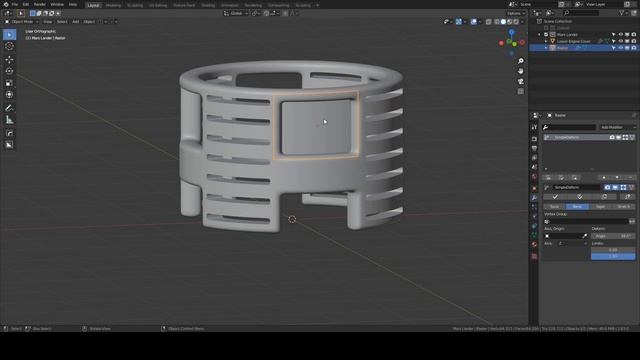Select Stretch deform mode button
640x360 pixels.
tap(624, 207)
